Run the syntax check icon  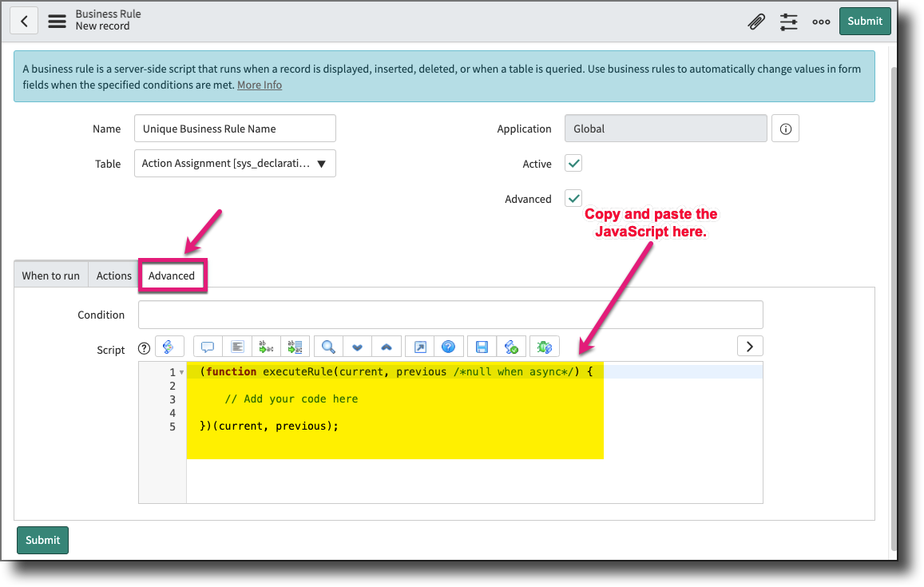pos(511,346)
